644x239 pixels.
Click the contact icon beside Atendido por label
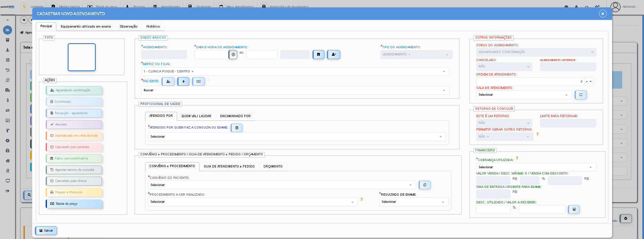(237, 128)
